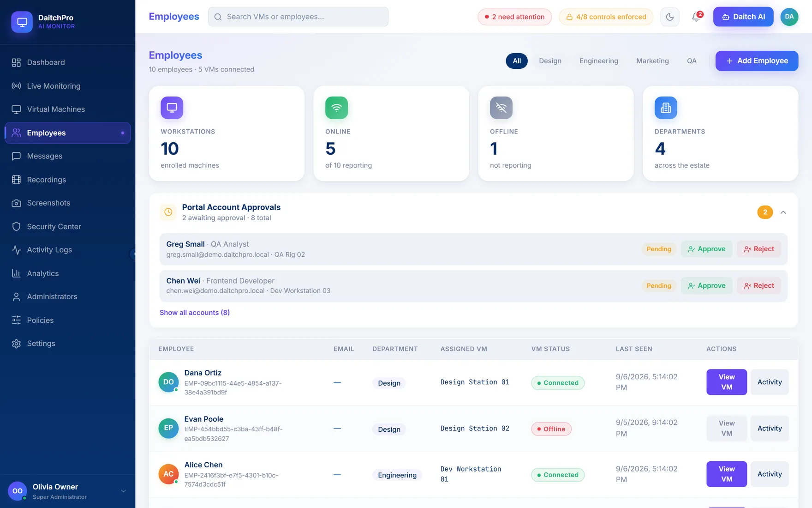
Task: Collapse the Portal Account Approvals panel
Action: tap(783, 212)
